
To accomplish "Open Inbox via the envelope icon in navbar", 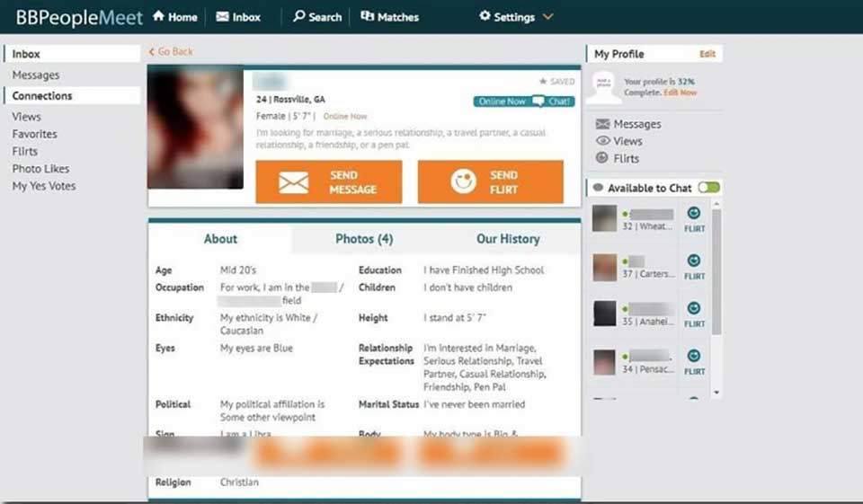I will (x=222, y=16).
